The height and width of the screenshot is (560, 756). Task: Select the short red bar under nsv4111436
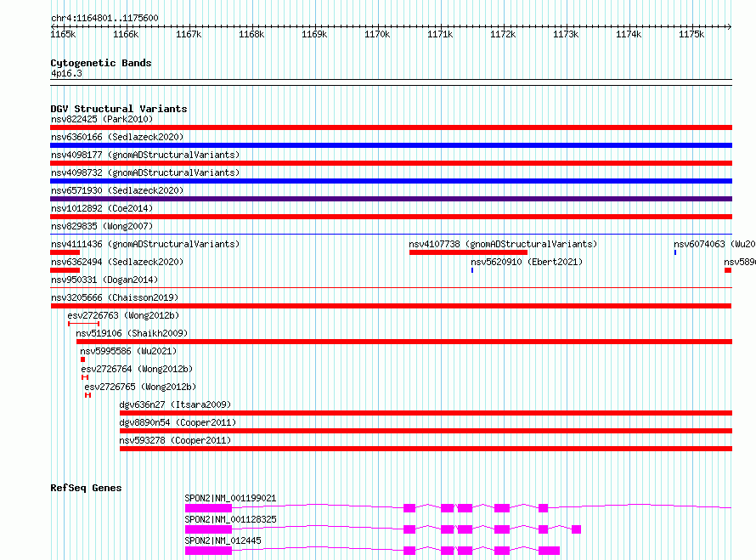click(x=65, y=252)
